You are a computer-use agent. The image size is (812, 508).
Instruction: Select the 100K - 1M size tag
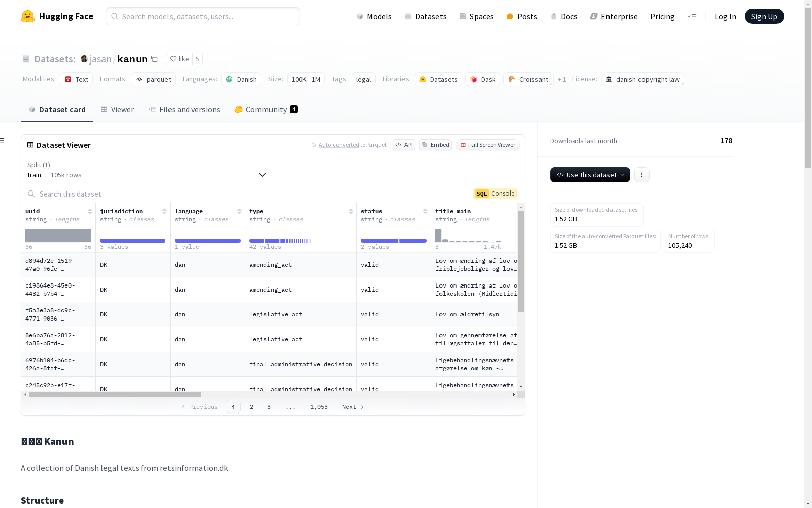tap(306, 79)
